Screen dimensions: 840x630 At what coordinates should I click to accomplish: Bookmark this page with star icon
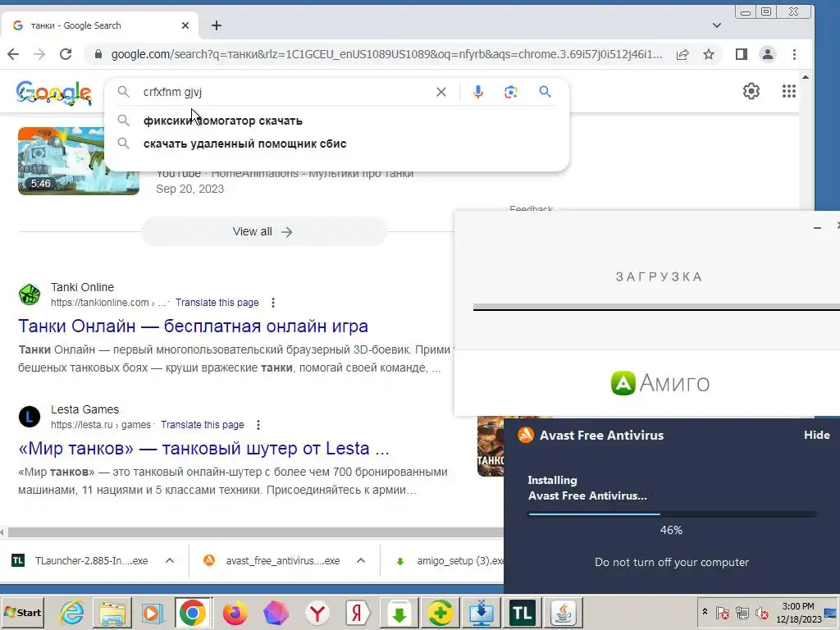point(709,54)
